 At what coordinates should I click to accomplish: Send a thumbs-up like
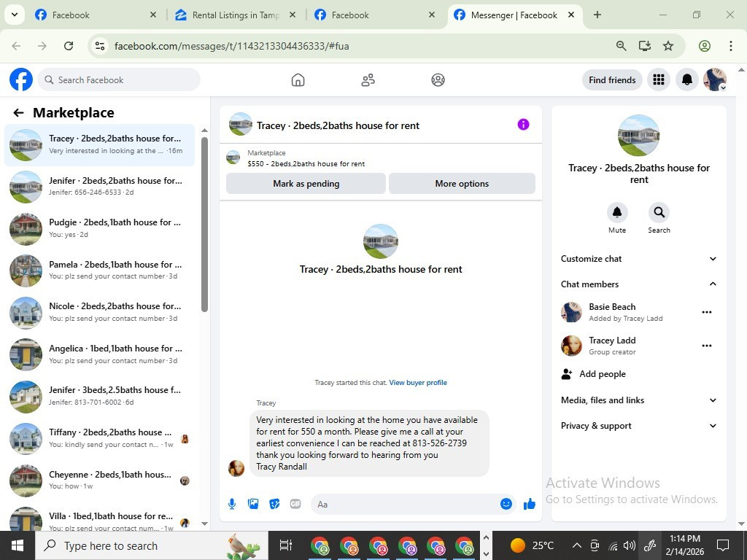530,504
